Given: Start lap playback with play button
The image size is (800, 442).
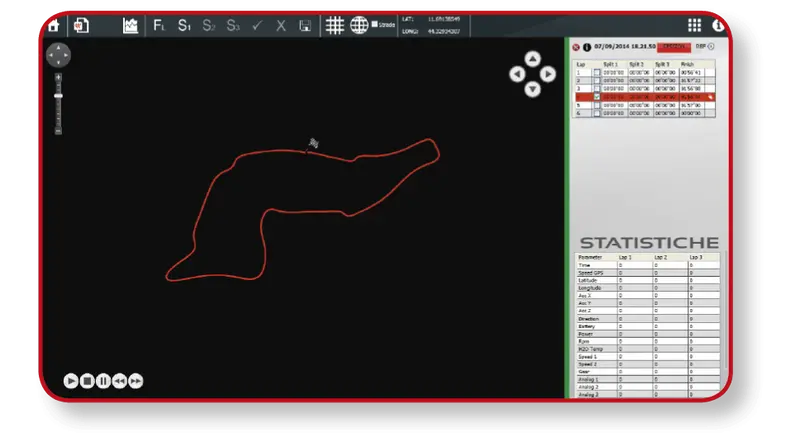Looking at the screenshot, I should point(71,381).
